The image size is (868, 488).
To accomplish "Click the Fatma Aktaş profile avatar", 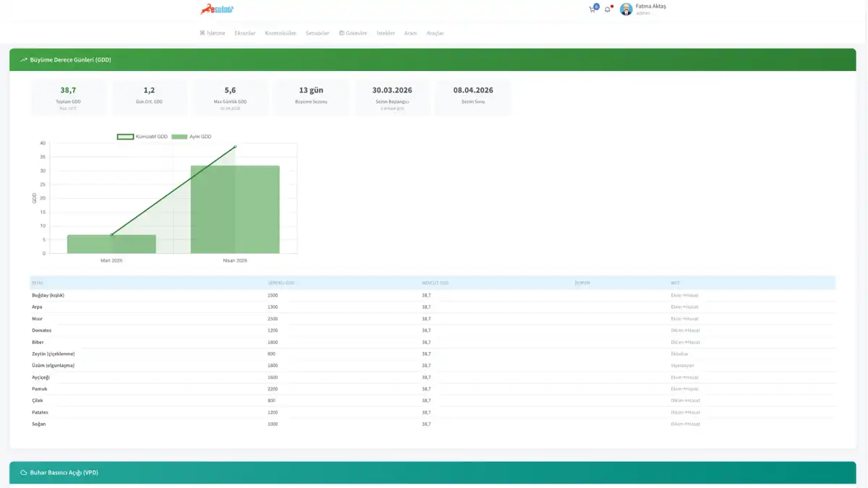I will [x=626, y=9].
